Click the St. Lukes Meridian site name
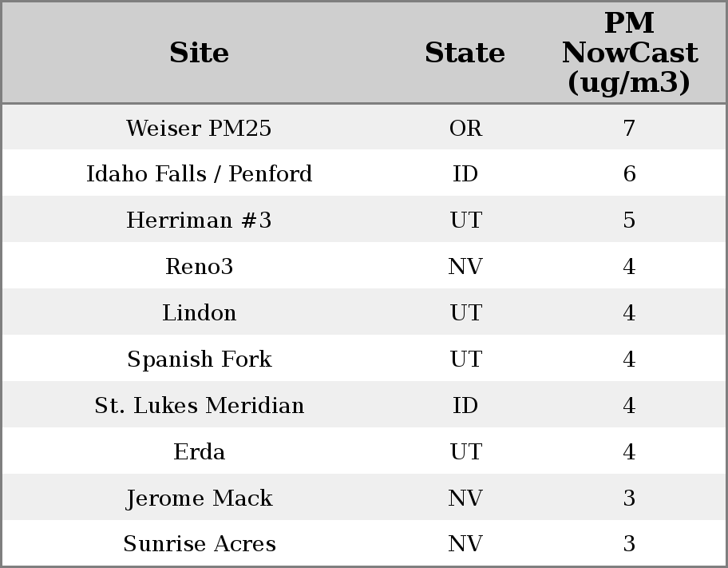The height and width of the screenshot is (568, 728). (x=199, y=406)
